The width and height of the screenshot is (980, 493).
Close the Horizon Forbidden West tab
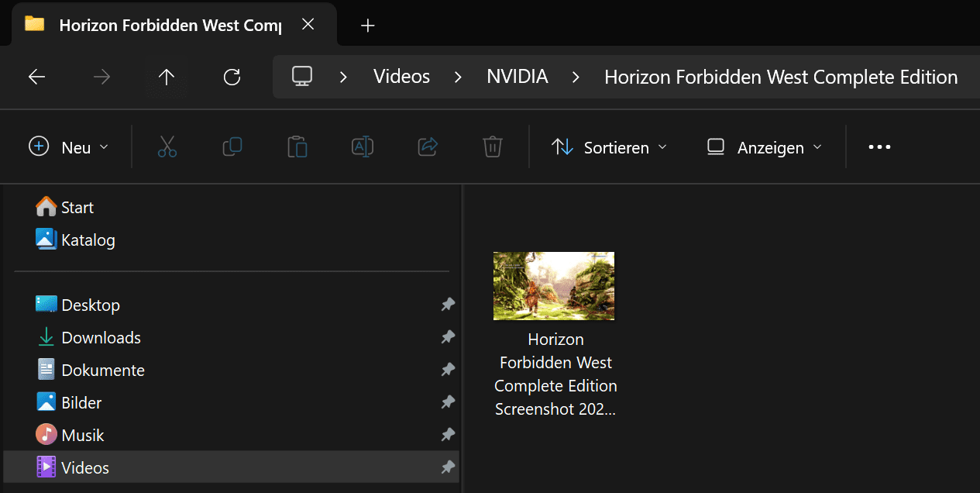click(x=308, y=25)
